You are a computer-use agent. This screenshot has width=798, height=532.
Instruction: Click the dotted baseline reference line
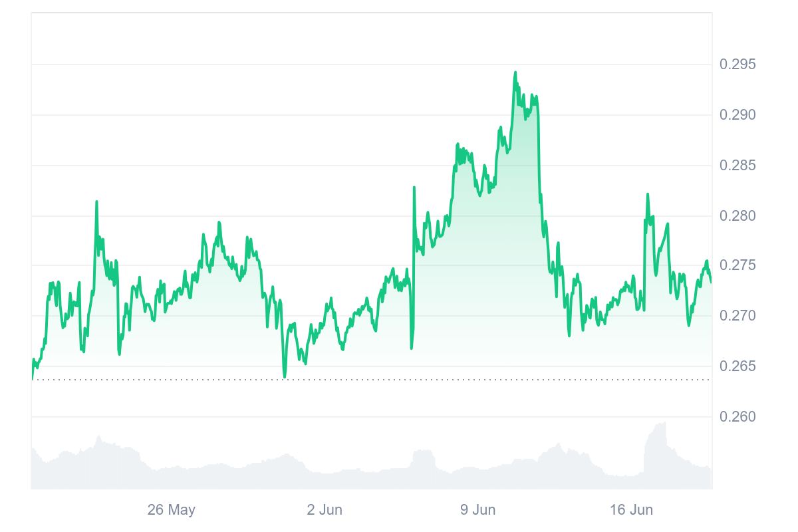tap(371, 380)
